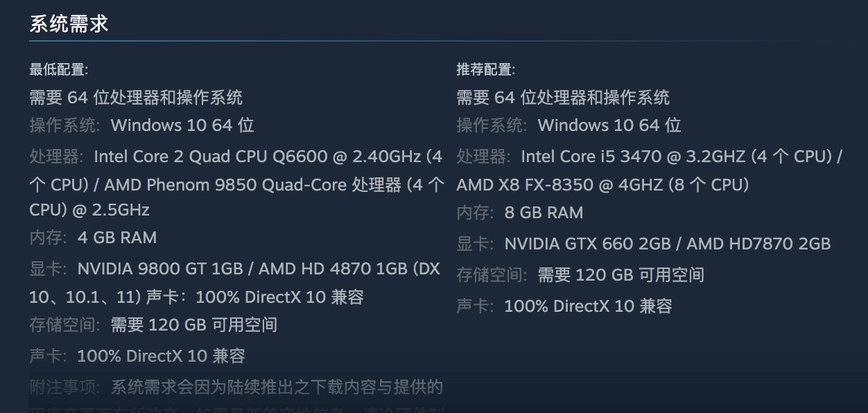The image size is (868, 413).
Task: Click the 系统需求 section heading
Action: [x=69, y=24]
